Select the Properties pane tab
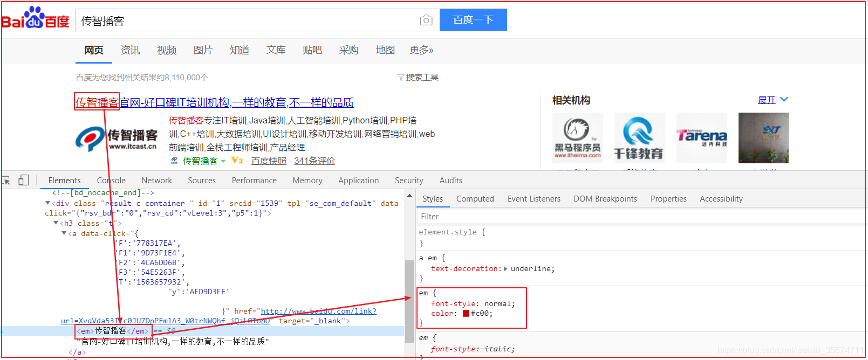868x360 pixels. point(668,199)
